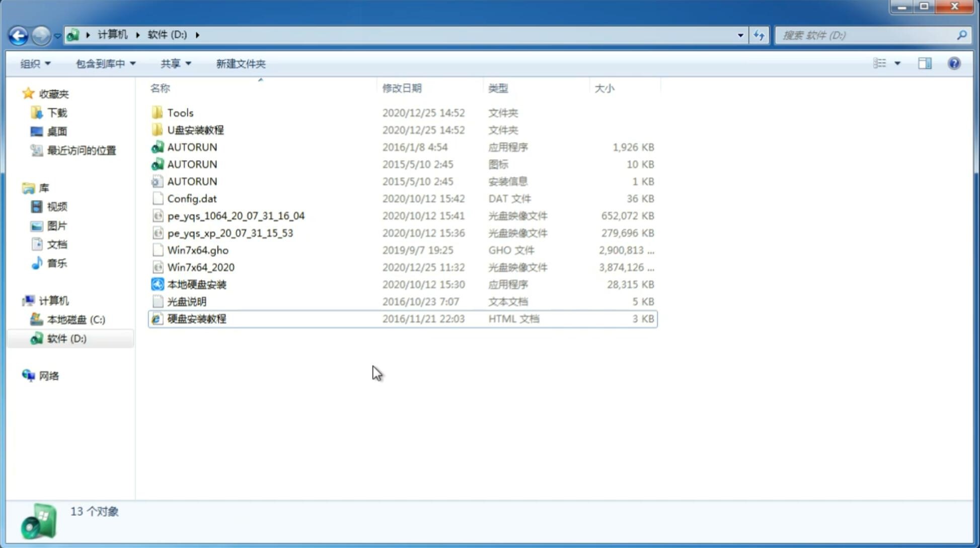This screenshot has width=980, height=548.
Task: Open 光盘说明 text document
Action: (187, 301)
